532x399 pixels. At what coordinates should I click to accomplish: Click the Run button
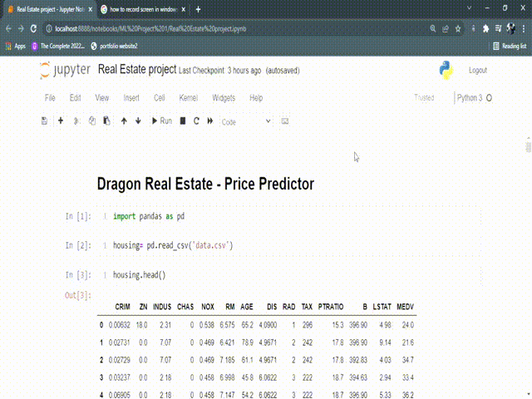(x=162, y=121)
